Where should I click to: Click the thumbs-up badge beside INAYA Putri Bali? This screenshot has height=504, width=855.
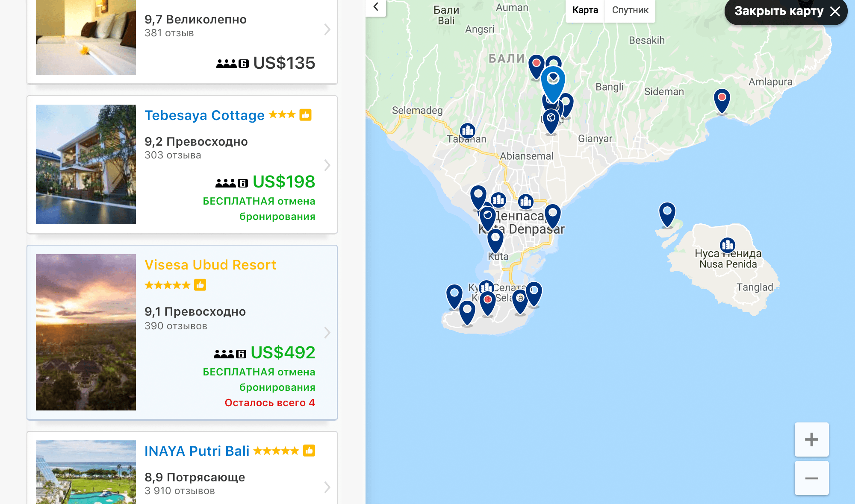(309, 451)
